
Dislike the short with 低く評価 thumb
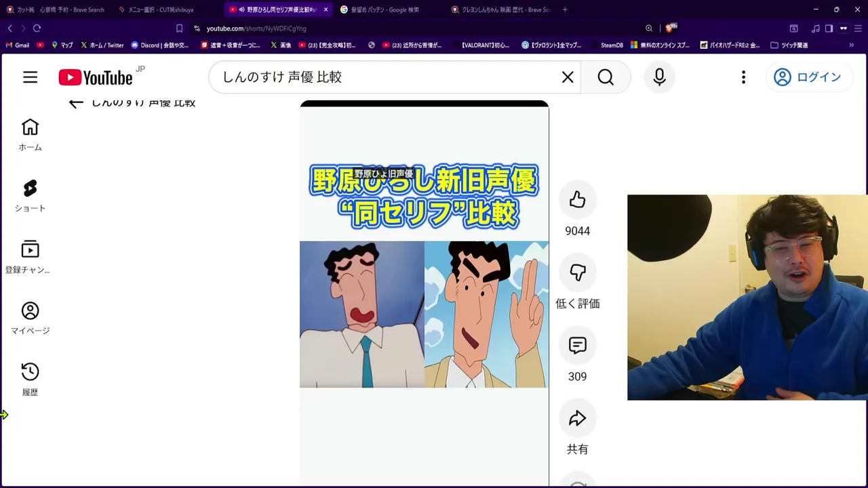(577, 272)
